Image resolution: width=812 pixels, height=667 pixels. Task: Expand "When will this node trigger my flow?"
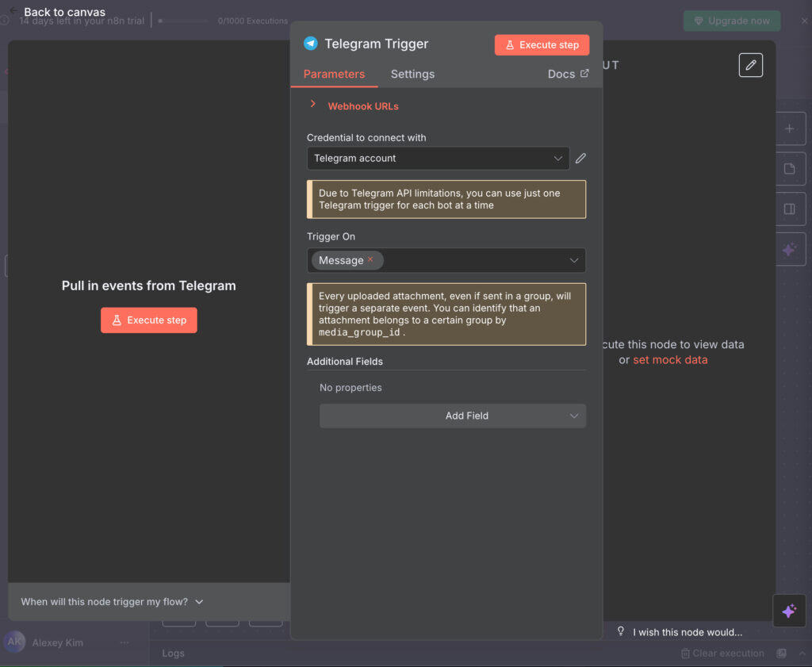pyautogui.click(x=112, y=602)
